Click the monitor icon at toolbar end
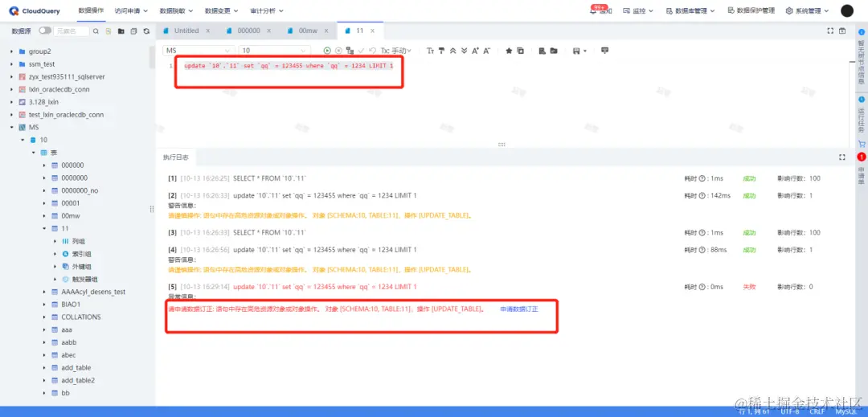 [604, 51]
